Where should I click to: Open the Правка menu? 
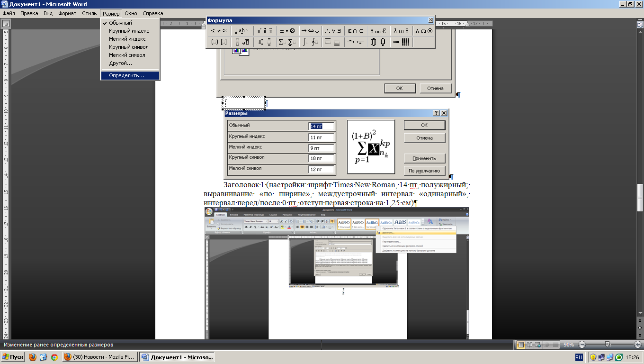29,13
